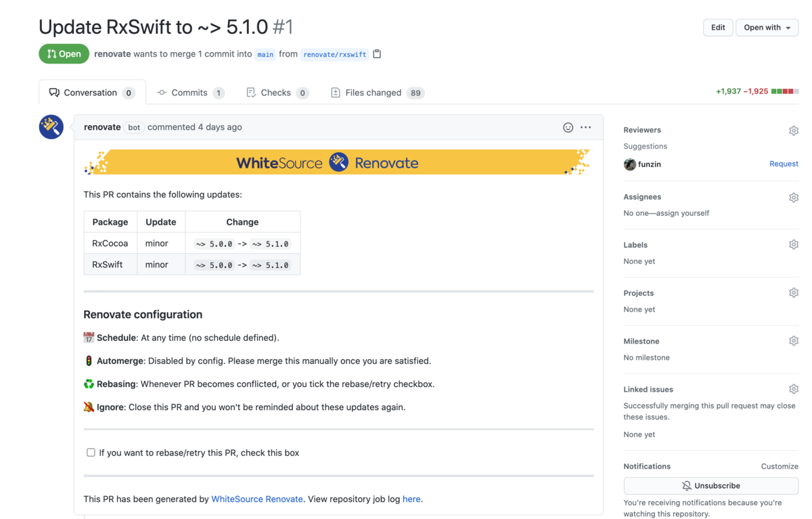Click RxCocoa package table cell
The image size is (812, 519).
[110, 244]
